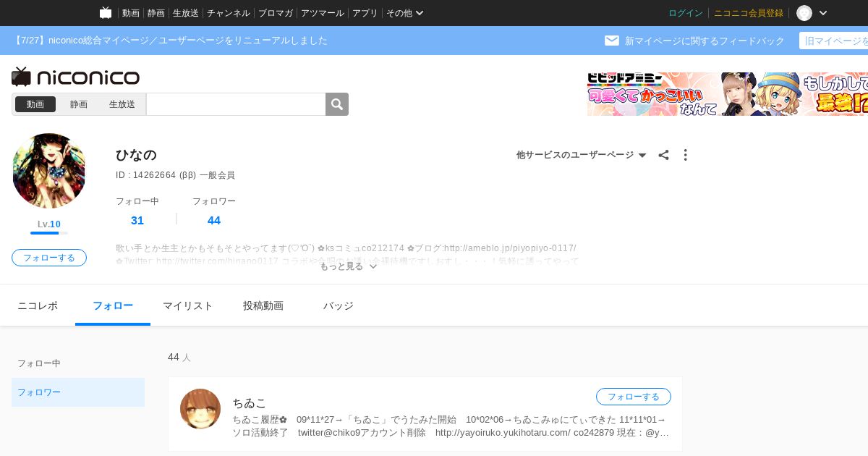868x456 pixels.
Task: Switch to マイリスト tab
Action: click(x=188, y=305)
